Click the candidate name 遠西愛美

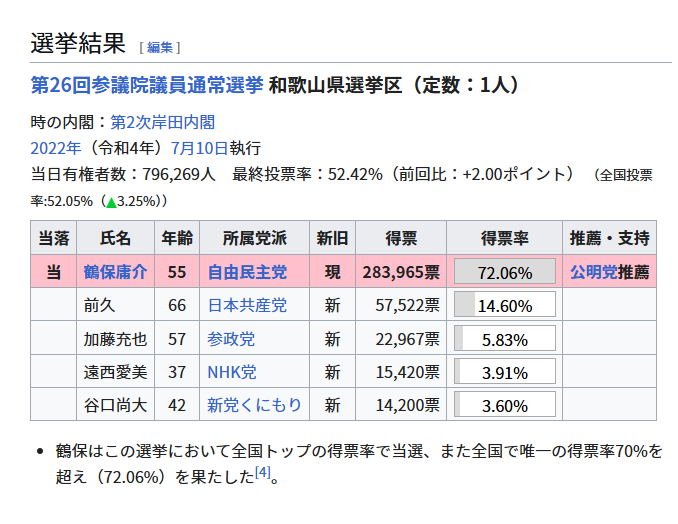coord(115,372)
